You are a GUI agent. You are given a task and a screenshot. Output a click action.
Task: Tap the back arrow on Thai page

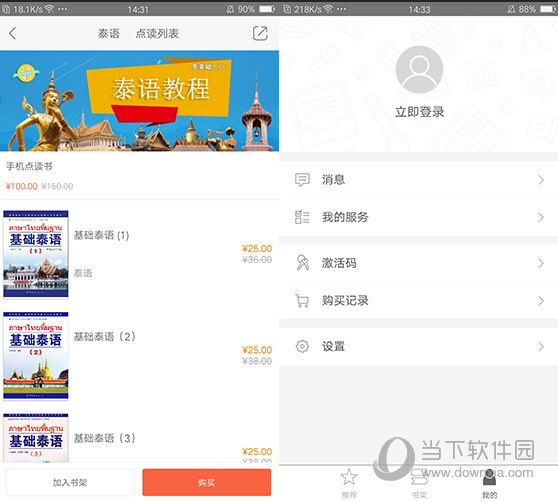[x=13, y=33]
